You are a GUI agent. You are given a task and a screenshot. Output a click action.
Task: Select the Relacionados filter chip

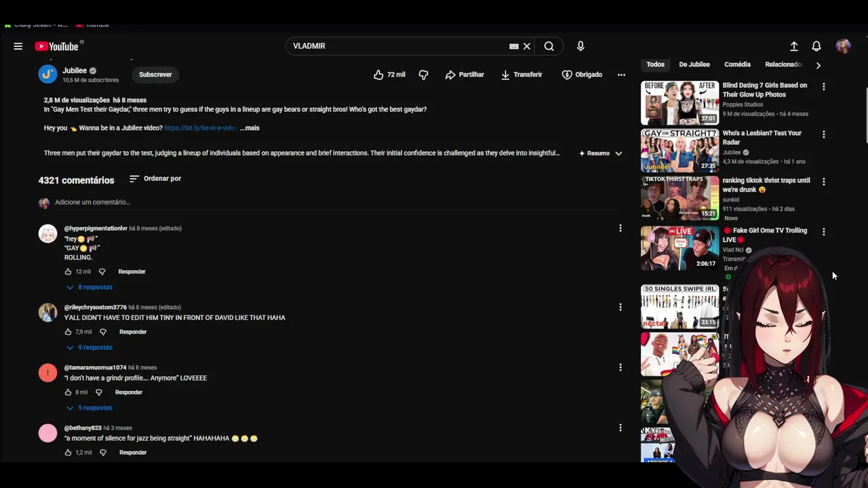pyautogui.click(x=783, y=64)
